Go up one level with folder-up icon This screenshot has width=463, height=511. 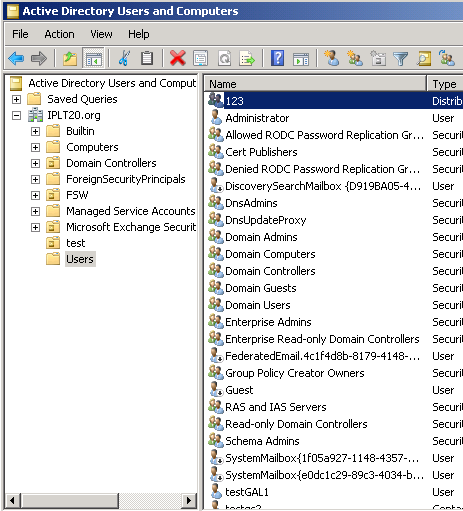(70, 58)
